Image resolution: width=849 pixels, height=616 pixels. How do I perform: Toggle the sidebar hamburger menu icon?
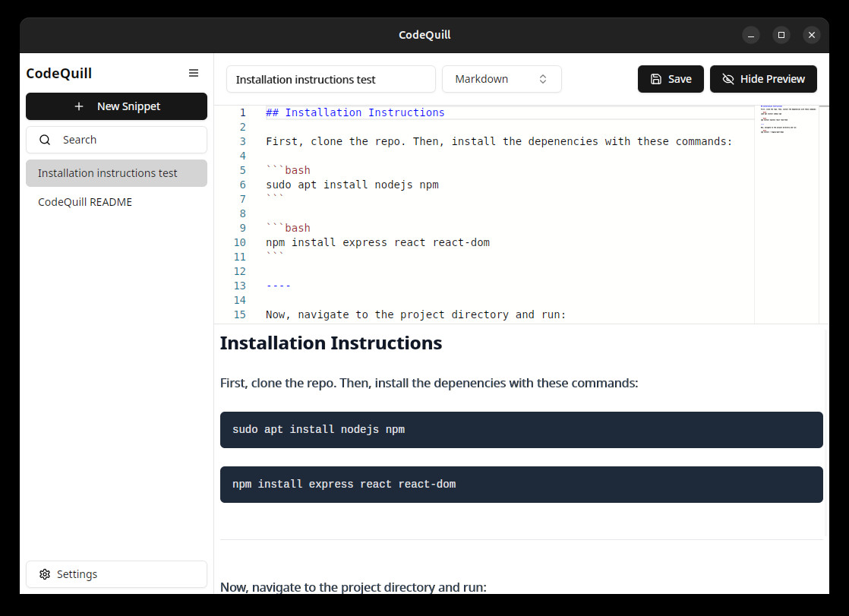pyautogui.click(x=194, y=73)
